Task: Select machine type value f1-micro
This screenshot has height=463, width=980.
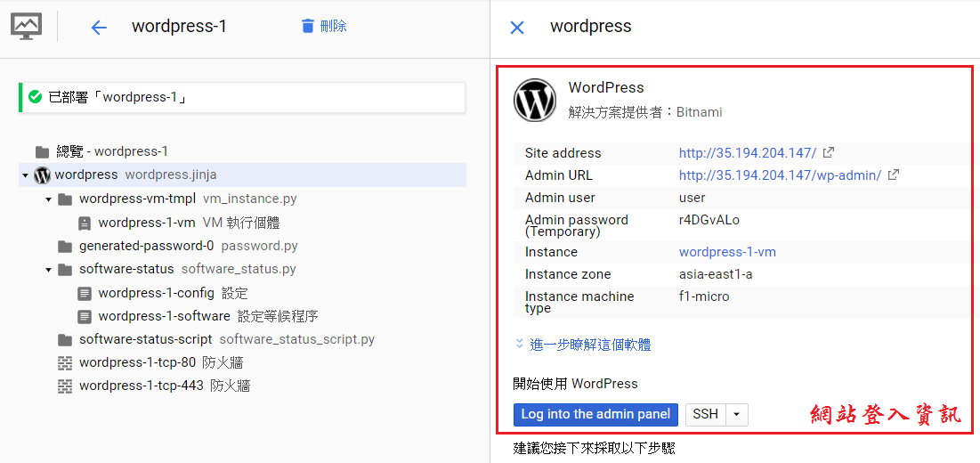Action: click(x=704, y=296)
